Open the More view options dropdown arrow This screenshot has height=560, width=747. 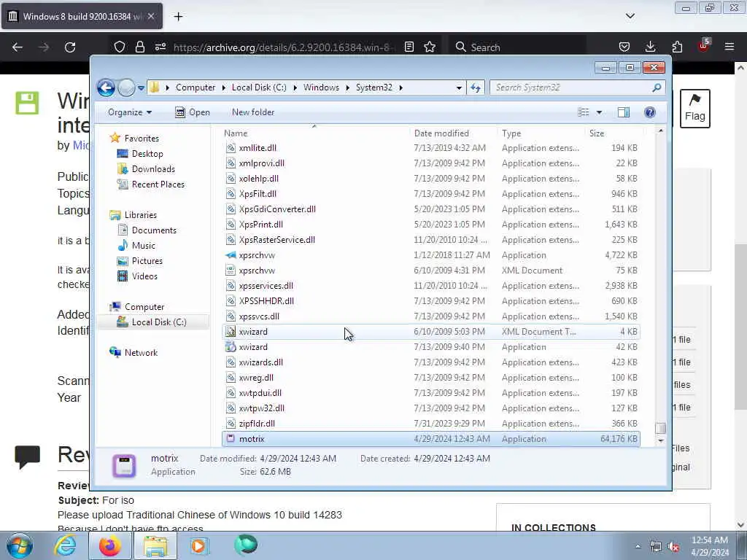[x=600, y=112]
